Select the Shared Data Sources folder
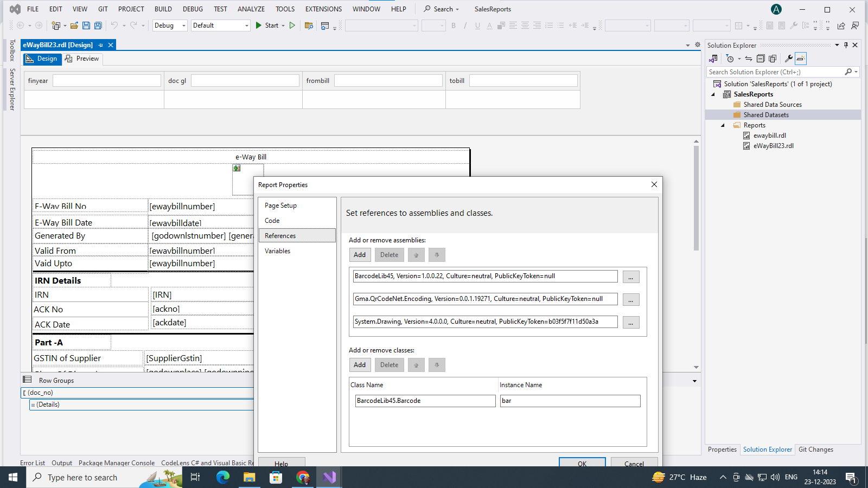Image resolution: width=868 pixels, height=488 pixels. [x=773, y=105]
